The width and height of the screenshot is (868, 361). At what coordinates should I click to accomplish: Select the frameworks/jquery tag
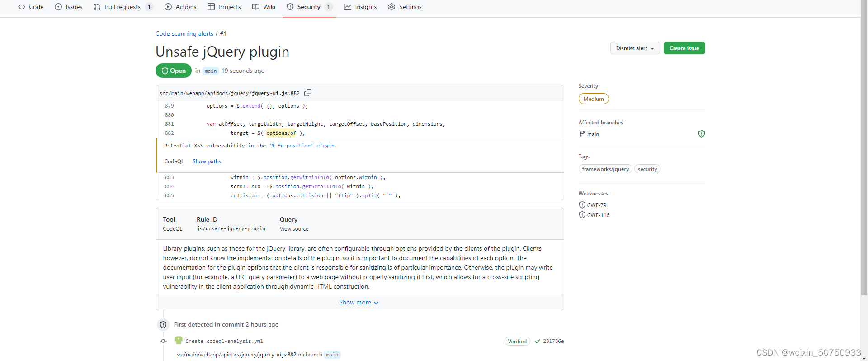click(605, 169)
